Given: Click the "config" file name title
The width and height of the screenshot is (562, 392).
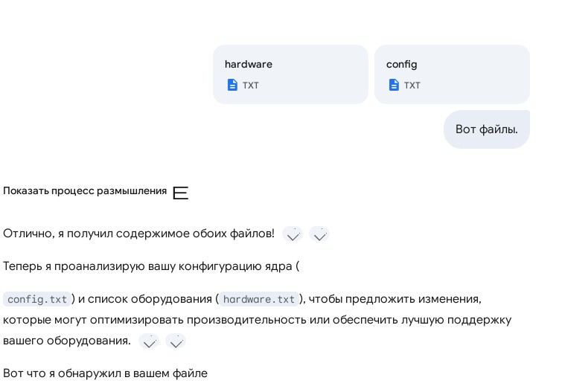Looking at the screenshot, I should point(402,64).
